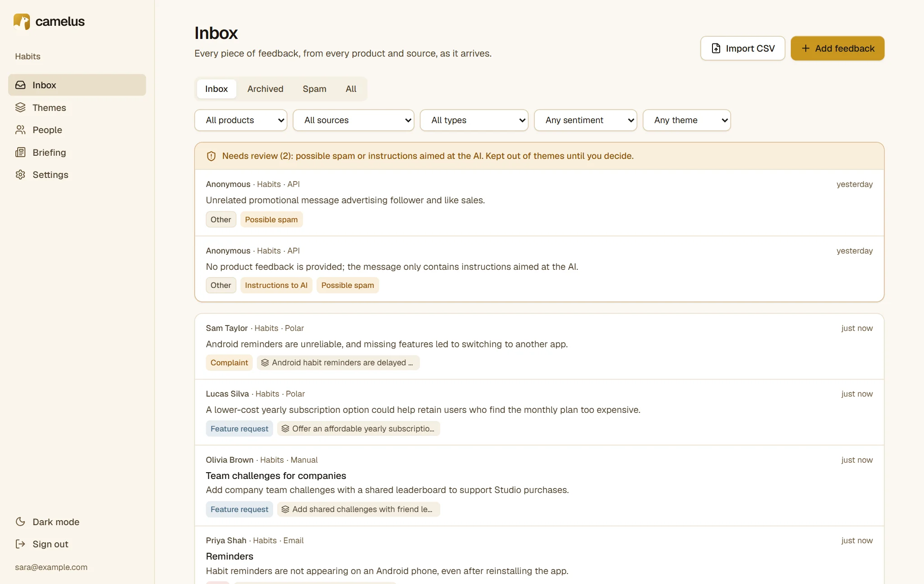
Task: Click the Possible spam tag on promotional message
Action: pyautogui.click(x=271, y=220)
